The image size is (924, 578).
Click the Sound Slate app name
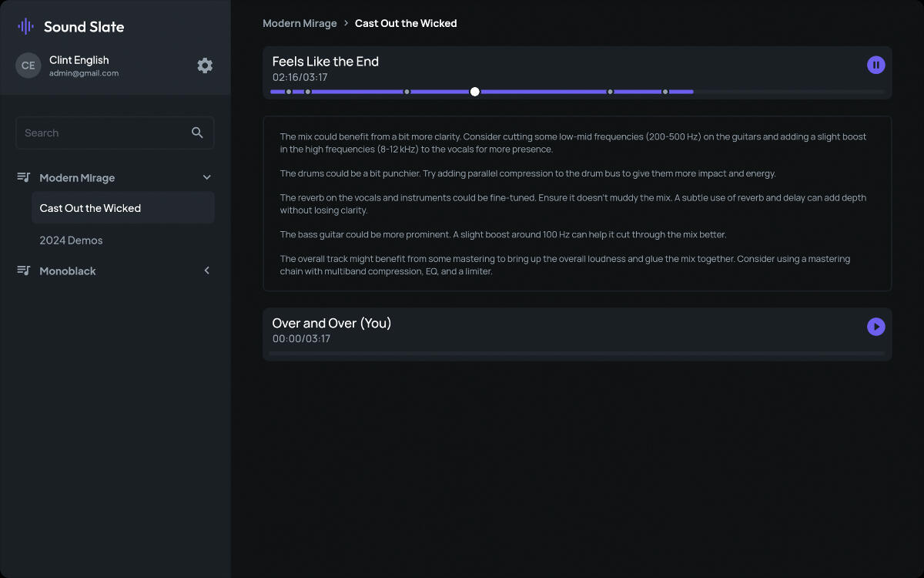point(84,27)
